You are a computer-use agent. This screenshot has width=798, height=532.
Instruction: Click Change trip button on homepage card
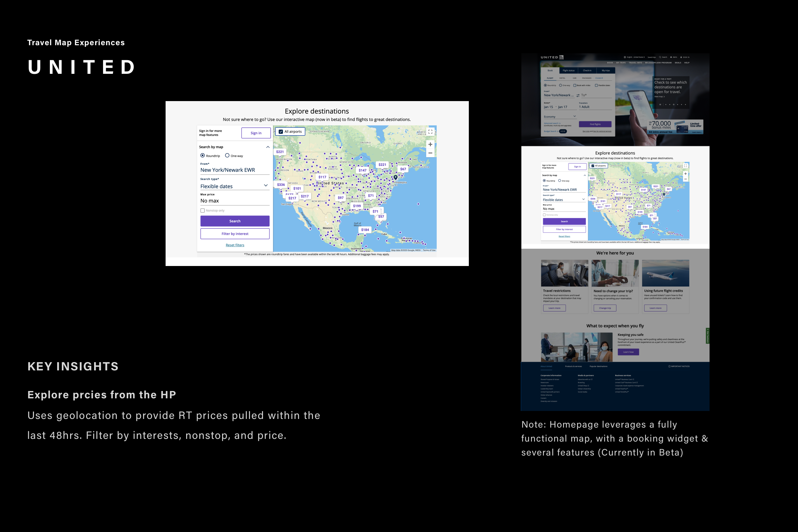click(605, 308)
